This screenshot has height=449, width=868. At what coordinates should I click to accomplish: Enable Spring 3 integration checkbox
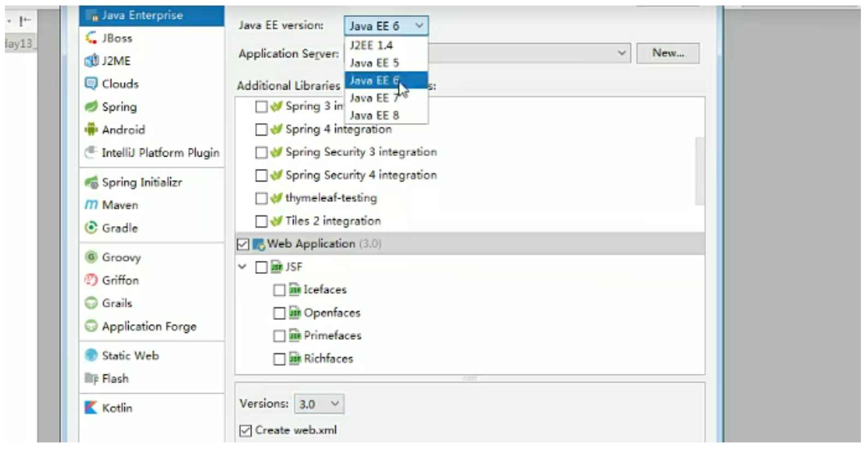tap(262, 106)
